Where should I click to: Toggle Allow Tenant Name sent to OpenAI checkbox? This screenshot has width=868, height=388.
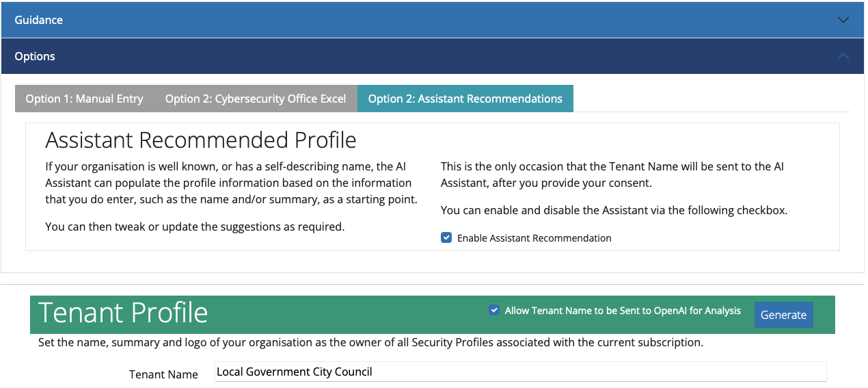494,310
